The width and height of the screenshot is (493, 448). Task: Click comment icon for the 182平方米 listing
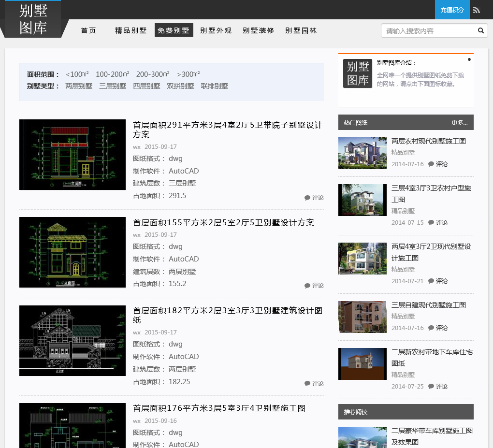pyautogui.click(x=307, y=384)
